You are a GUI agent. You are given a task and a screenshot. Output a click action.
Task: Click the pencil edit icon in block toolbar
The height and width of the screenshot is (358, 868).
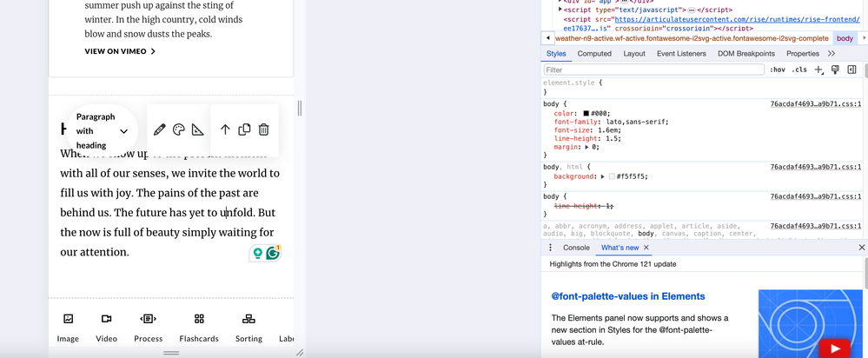point(159,130)
